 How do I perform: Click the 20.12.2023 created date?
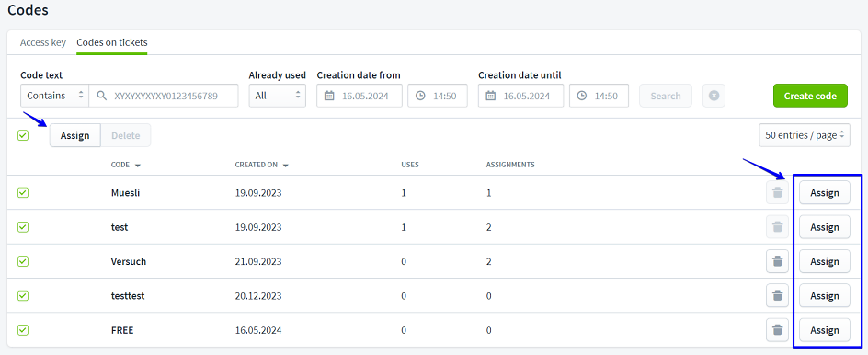pos(258,296)
